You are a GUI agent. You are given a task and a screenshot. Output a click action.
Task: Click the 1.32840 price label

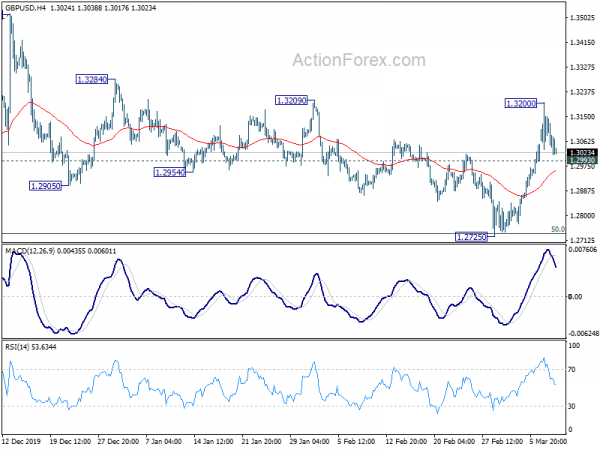point(92,80)
